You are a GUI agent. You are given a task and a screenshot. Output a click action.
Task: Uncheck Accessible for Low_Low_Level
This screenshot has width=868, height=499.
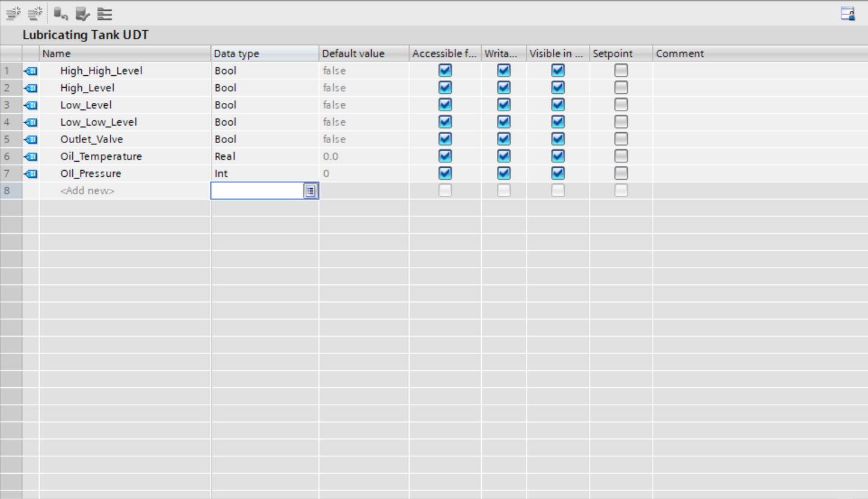(445, 122)
